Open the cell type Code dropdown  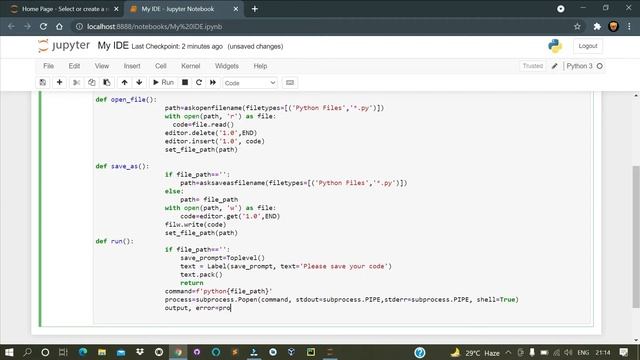coord(250,83)
